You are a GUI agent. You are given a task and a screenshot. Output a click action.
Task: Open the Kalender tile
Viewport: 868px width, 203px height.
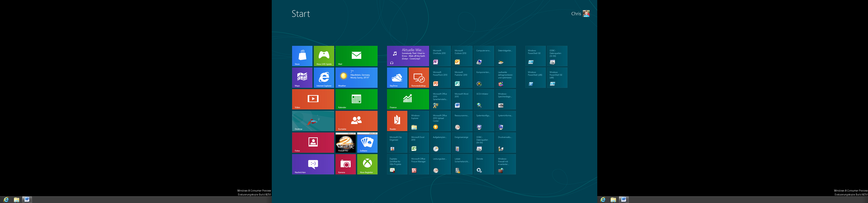(357, 99)
